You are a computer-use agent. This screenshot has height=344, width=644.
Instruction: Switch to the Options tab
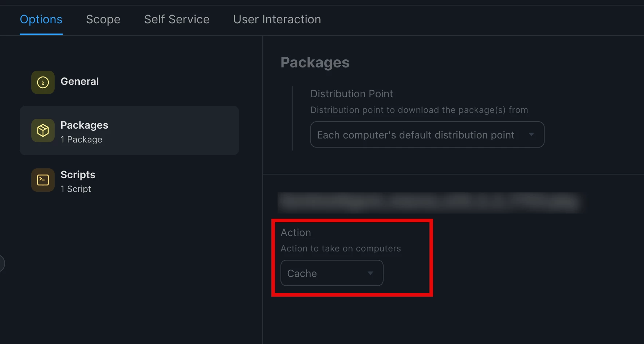point(41,19)
